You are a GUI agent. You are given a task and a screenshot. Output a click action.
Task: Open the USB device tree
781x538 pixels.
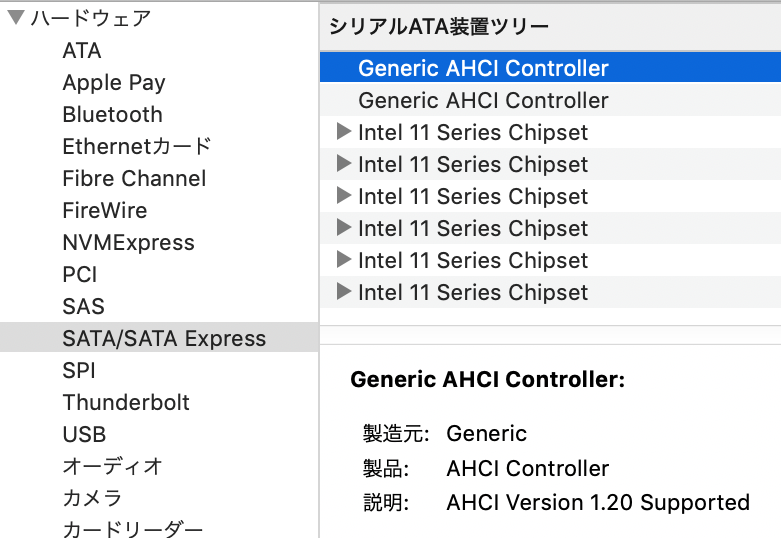(x=84, y=434)
